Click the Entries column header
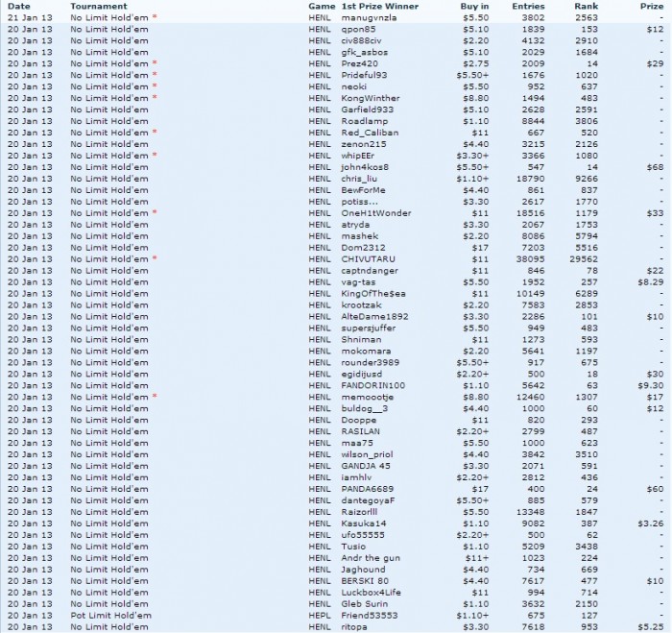 click(x=528, y=6)
